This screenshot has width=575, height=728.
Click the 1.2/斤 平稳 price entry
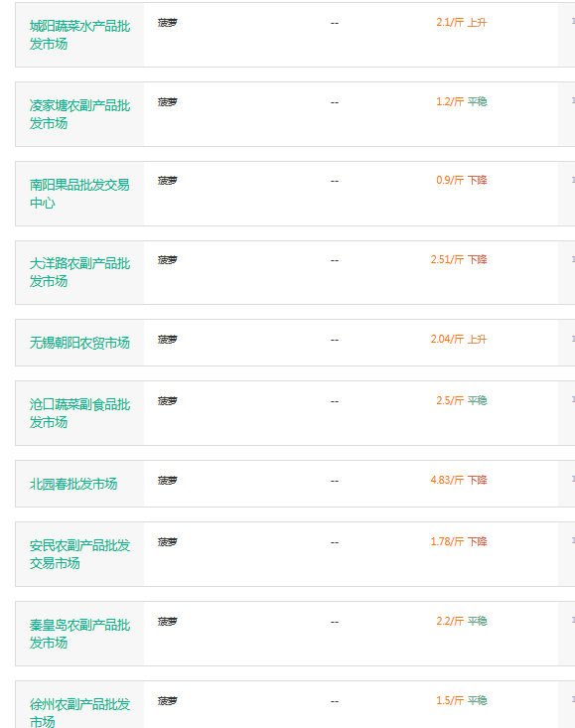462,101
